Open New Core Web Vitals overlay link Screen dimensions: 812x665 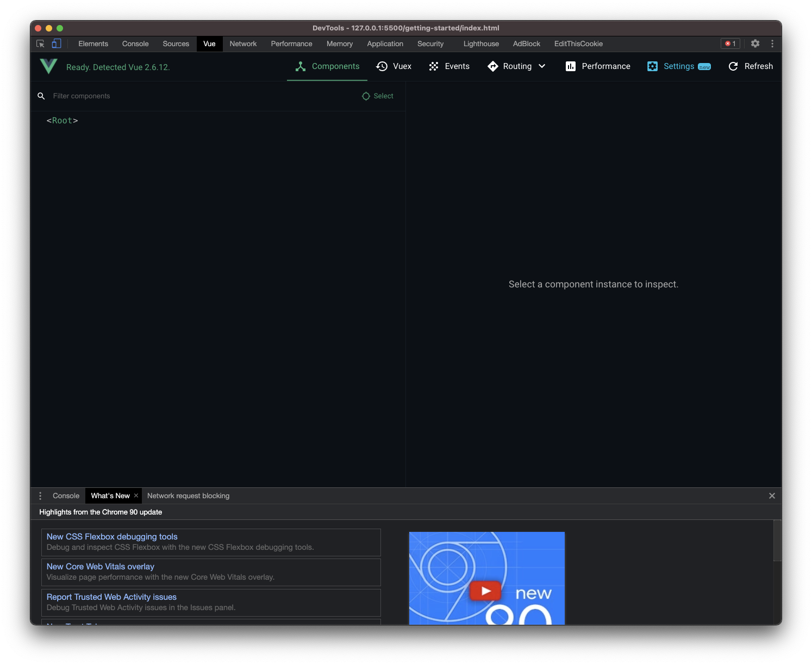tap(101, 567)
